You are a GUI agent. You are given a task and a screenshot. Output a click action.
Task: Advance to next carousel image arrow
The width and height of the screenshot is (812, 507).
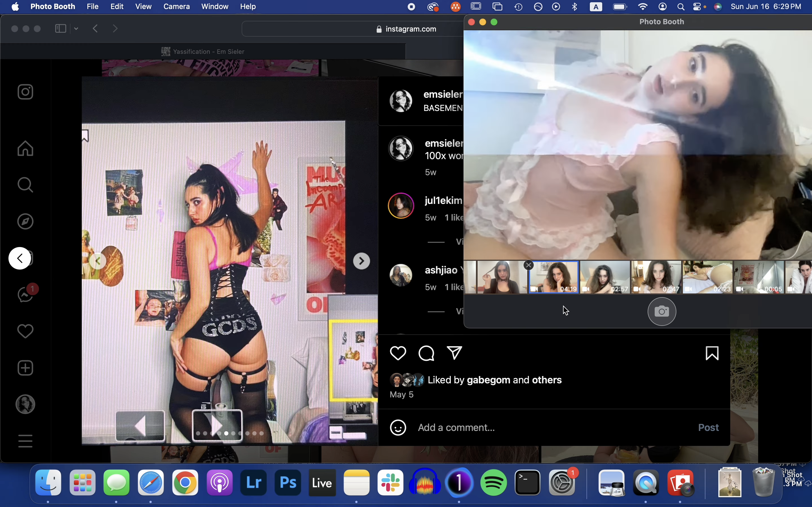[x=361, y=261]
